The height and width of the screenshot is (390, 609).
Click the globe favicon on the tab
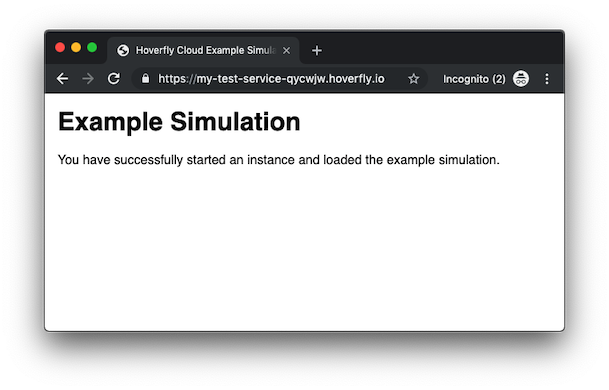click(123, 50)
